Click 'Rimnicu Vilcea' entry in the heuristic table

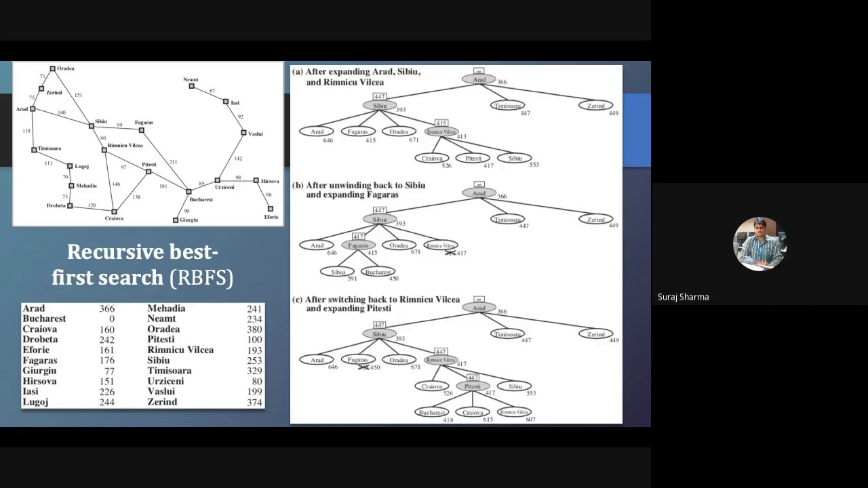pos(180,350)
